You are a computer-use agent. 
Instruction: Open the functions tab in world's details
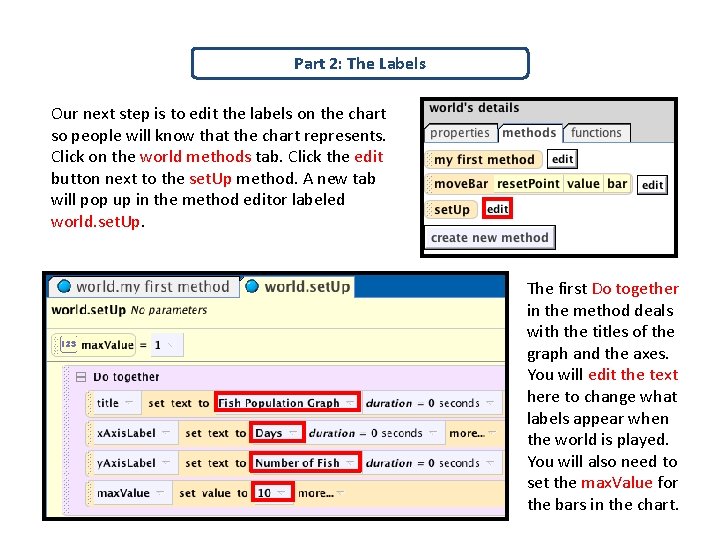596,133
